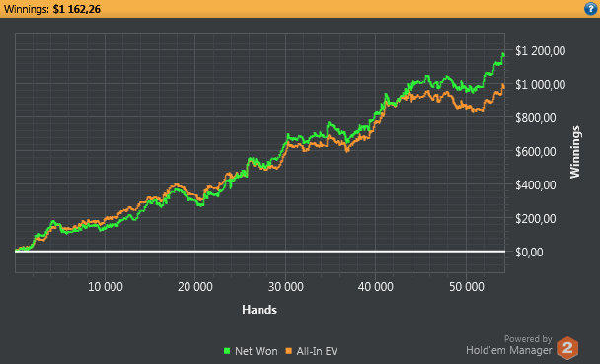Image resolution: width=600 pixels, height=364 pixels.
Task: Click the Winnings $1 162,26 total
Action: [x=52, y=9]
